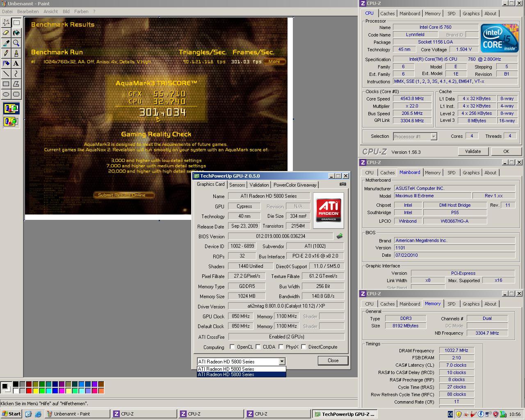Open the About tab in the bottom CPU-Z window
The width and height of the screenshot is (525, 420).
pos(490,304)
